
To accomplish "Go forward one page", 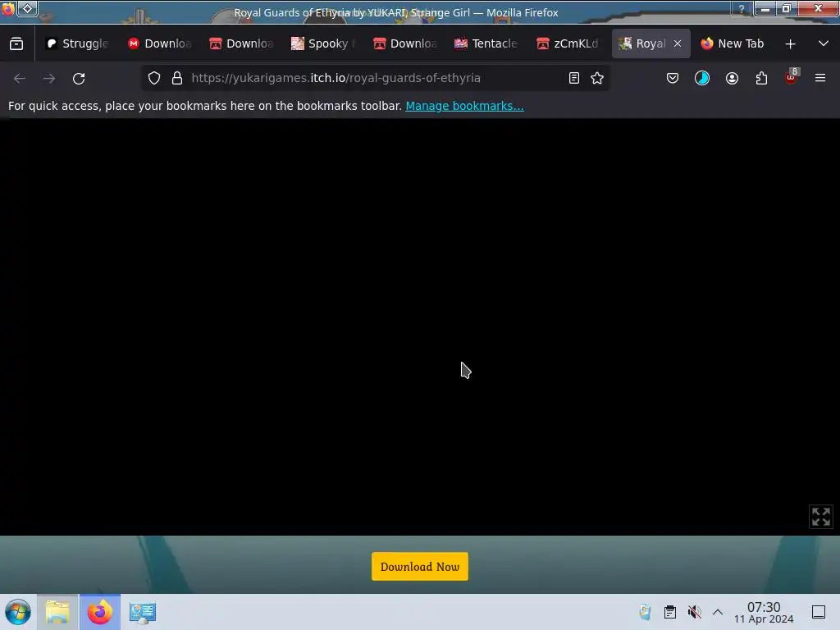I will (49, 78).
